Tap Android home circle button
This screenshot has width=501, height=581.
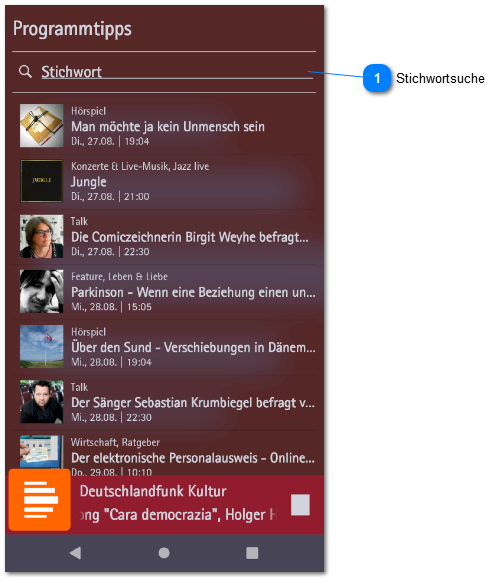point(164,553)
